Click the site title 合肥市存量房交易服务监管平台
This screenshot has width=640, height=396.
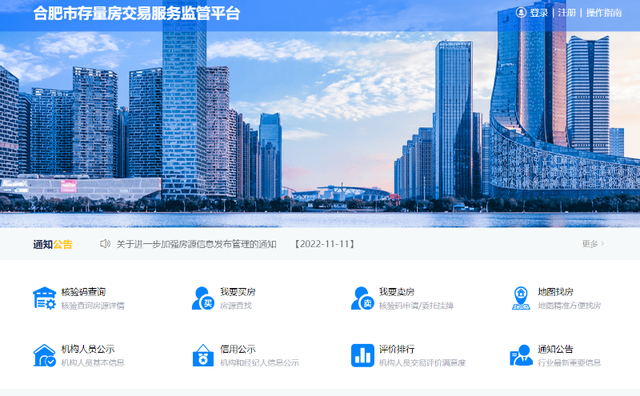tap(136, 13)
